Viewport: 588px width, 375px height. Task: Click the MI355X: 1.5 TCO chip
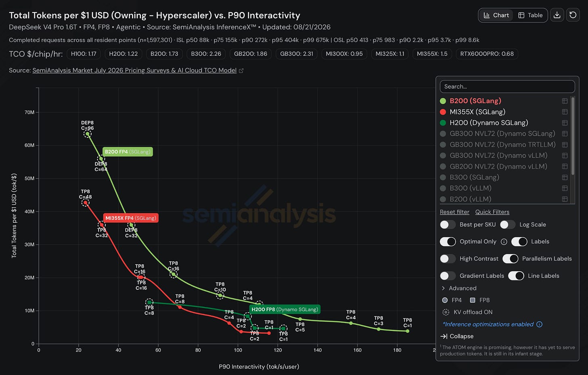pos(432,54)
